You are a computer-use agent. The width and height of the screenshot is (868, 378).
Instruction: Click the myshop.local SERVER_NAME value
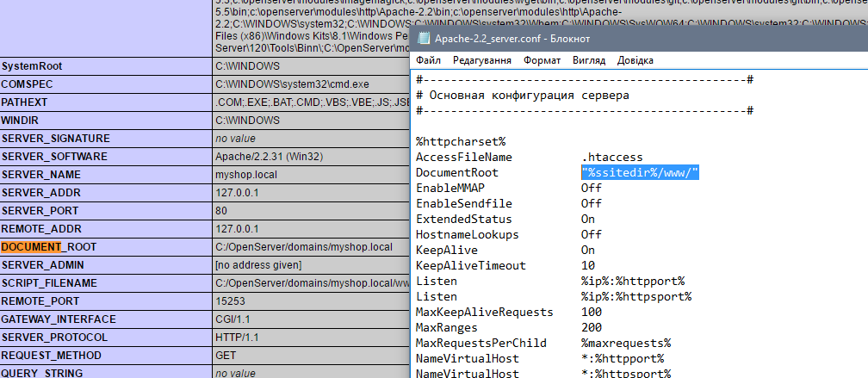tap(245, 175)
